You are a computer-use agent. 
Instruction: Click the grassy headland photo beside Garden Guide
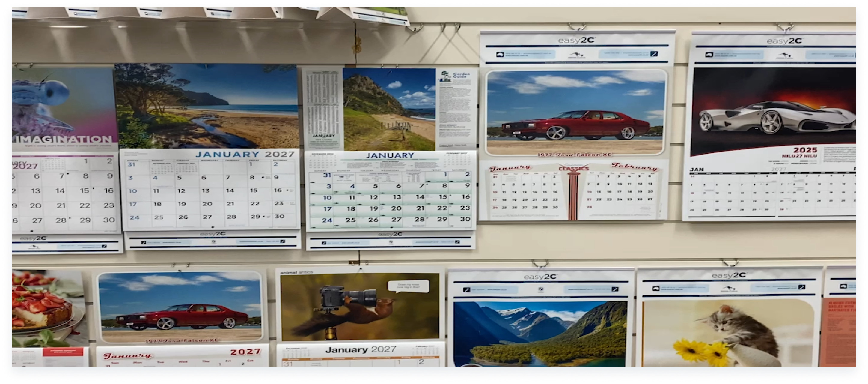390,109
